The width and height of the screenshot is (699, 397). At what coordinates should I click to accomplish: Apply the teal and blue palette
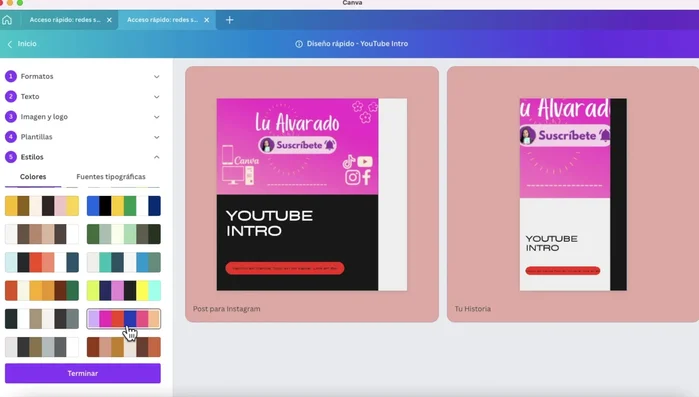124,262
